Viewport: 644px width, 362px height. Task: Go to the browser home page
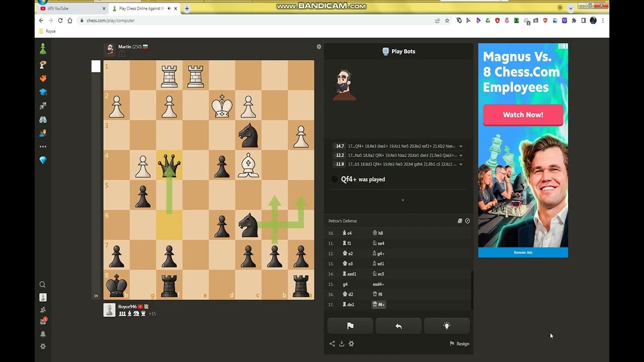pyautogui.click(x=70, y=21)
